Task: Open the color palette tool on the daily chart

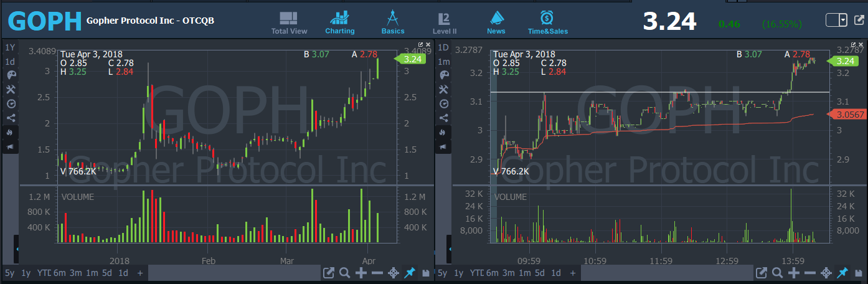Action: (x=11, y=75)
